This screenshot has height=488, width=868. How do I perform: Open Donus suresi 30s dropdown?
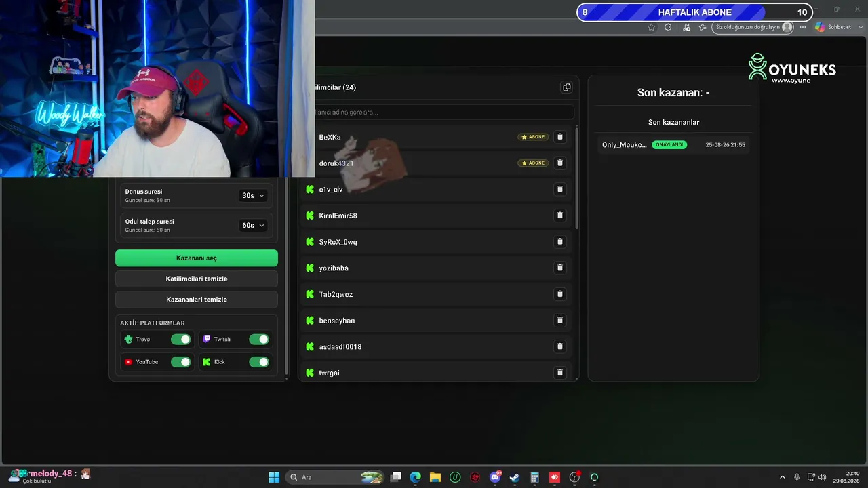click(253, 195)
